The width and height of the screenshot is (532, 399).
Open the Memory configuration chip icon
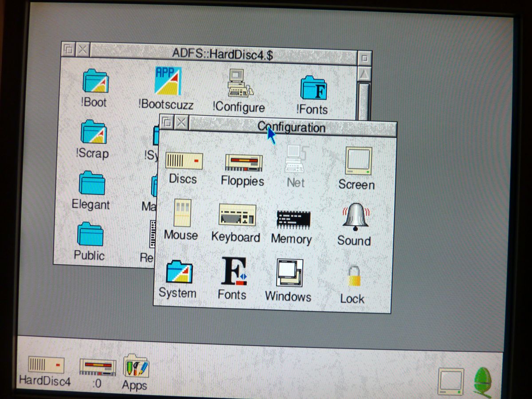coord(293,219)
